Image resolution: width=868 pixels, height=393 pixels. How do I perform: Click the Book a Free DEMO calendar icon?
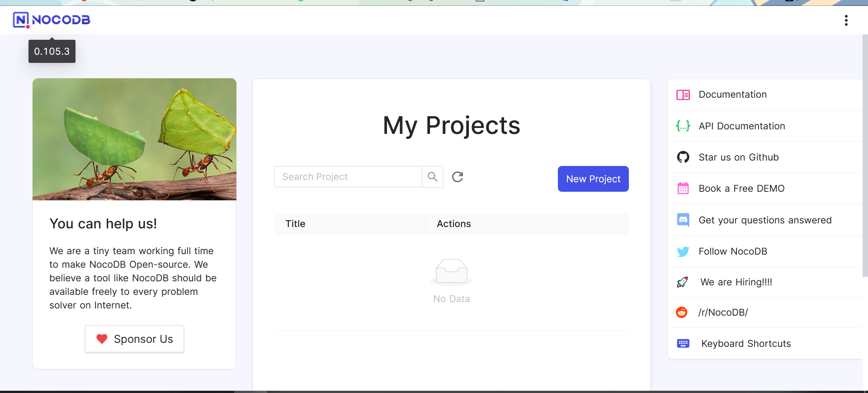point(683,188)
